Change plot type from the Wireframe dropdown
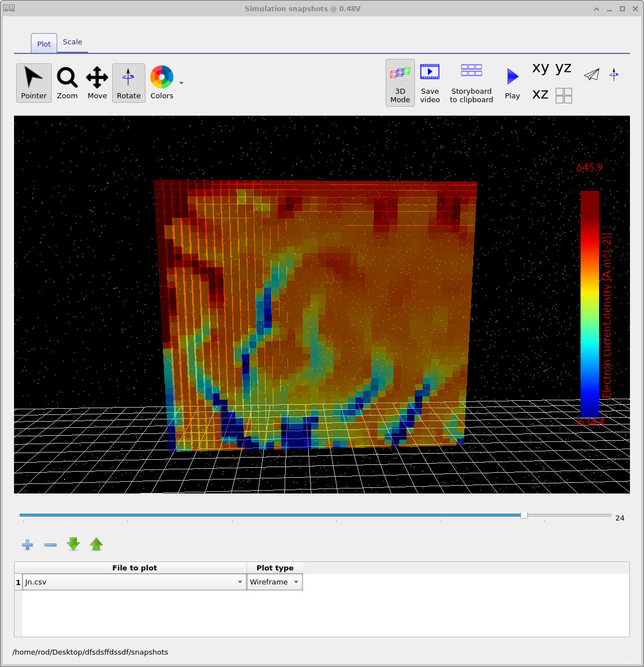 pos(297,582)
